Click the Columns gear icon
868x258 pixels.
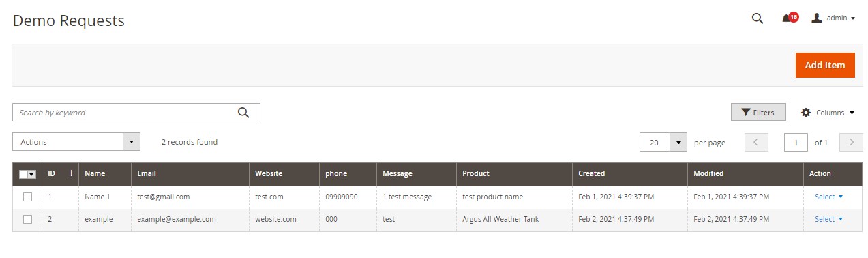[x=806, y=113]
